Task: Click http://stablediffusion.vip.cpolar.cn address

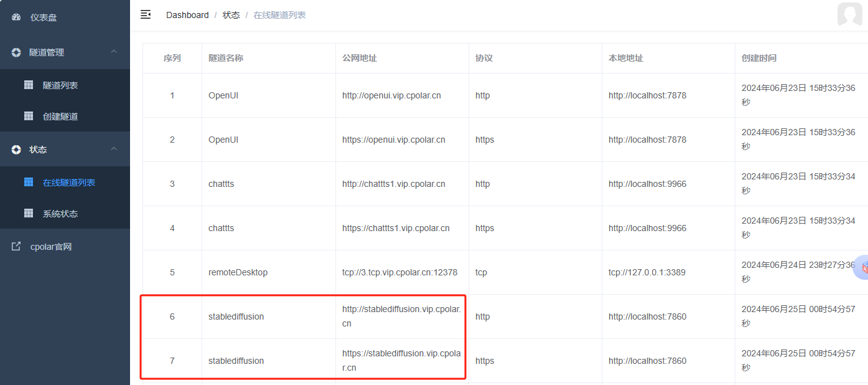Action: (x=402, y=316)
